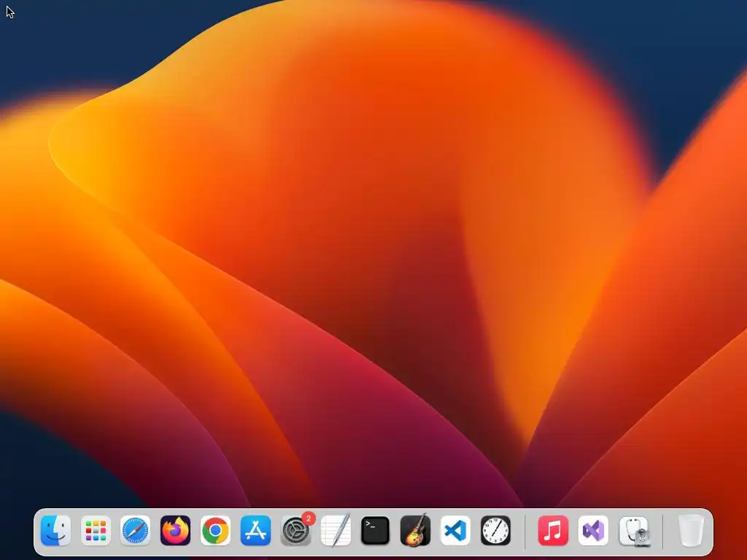
Task: Open TextEdit from the Dock
Action: [336, 531]
